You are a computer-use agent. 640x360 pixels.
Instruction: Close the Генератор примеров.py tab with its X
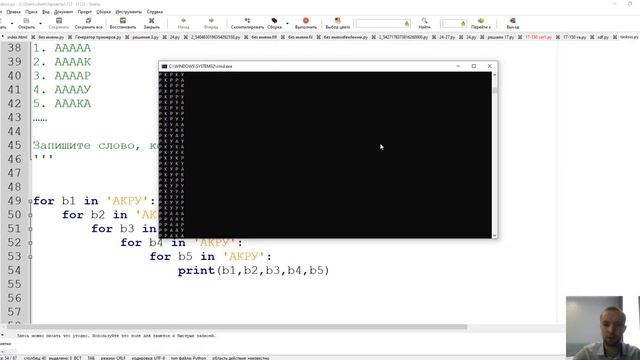click(127, 37)
